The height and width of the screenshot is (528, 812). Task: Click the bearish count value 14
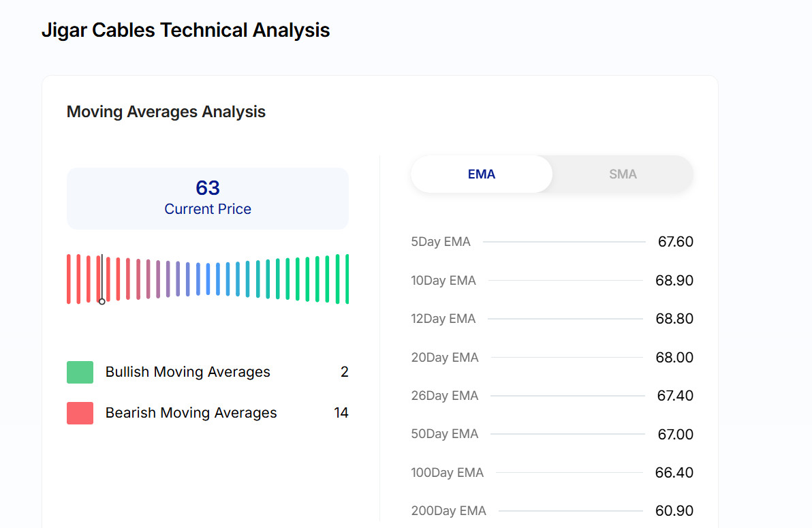click(x=341, y=413)
